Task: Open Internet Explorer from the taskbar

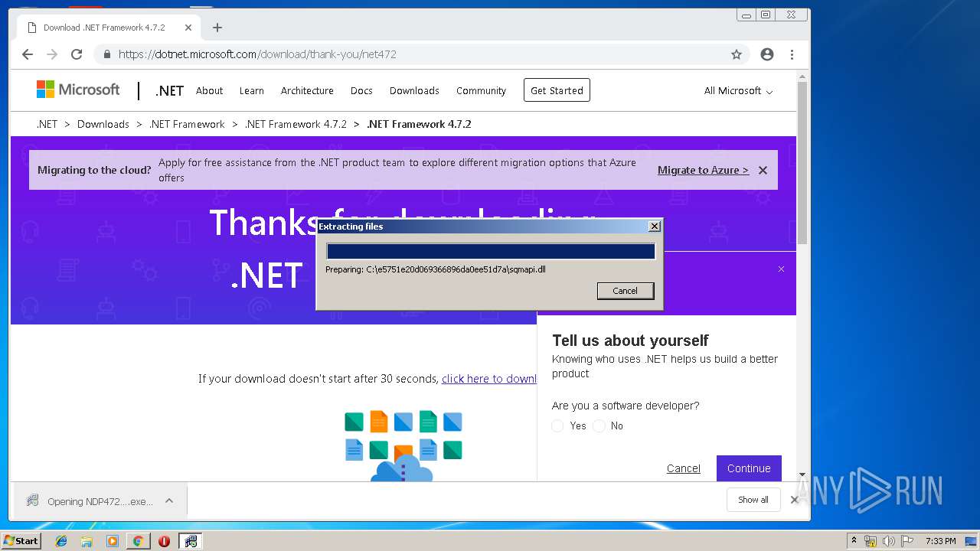Action: [x=61, y=541]
